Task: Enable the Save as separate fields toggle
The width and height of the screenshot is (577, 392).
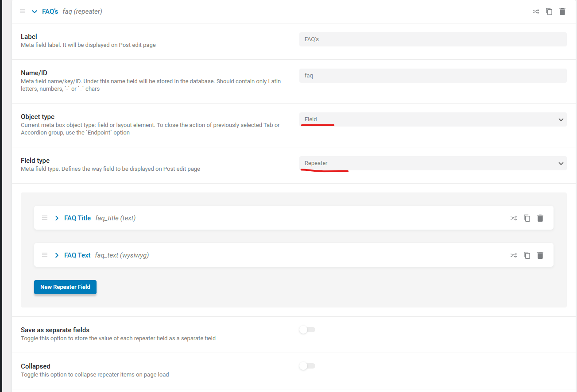Action: tap(307, 330)
